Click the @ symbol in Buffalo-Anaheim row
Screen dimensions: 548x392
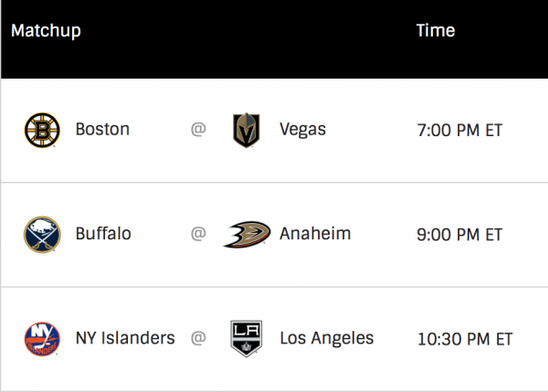click(198, 235)
